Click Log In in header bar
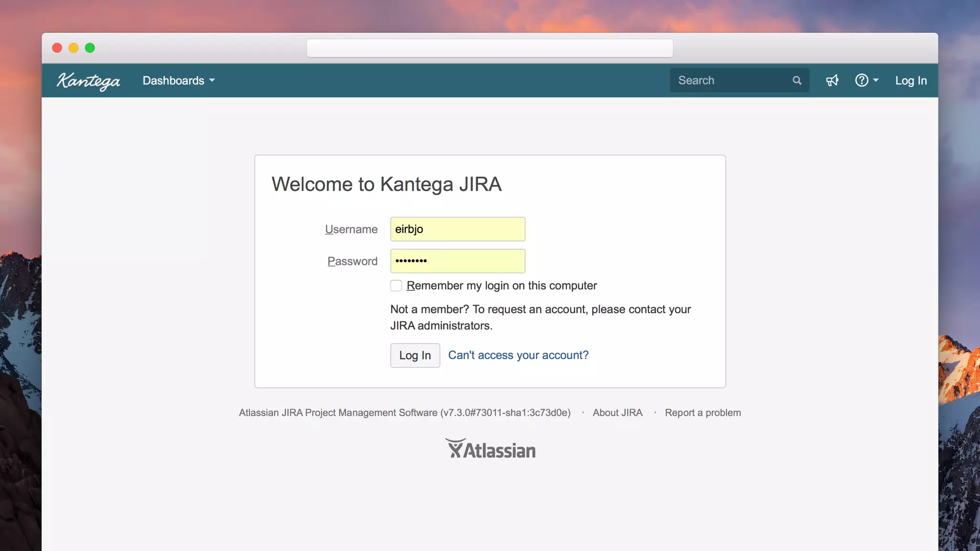980x551 pixels. click(x=911, y=80)
